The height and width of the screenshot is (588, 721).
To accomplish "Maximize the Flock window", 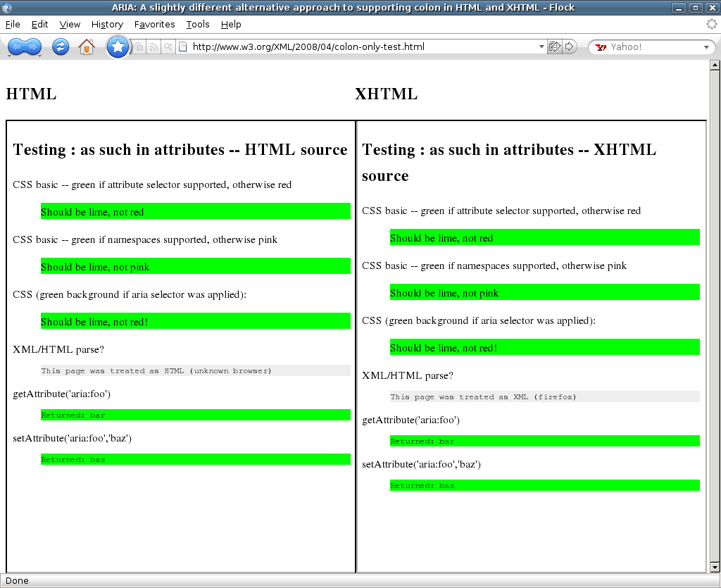I will tap(695, 7).
